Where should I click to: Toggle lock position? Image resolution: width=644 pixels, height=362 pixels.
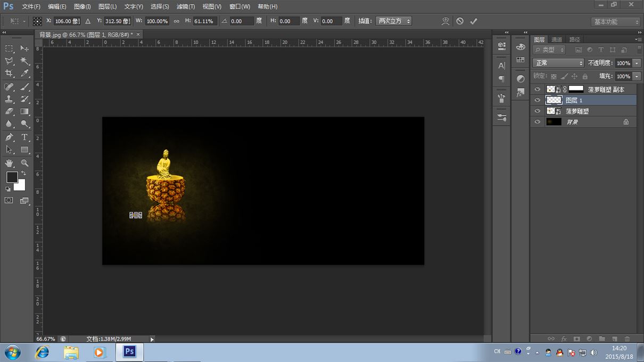click(x=574, y=77)
